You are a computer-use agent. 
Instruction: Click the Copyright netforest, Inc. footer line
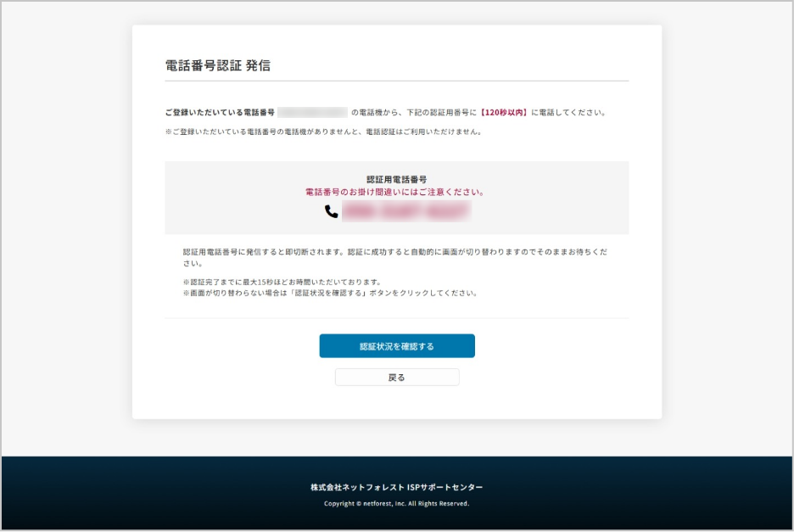[x=396, y=503]
